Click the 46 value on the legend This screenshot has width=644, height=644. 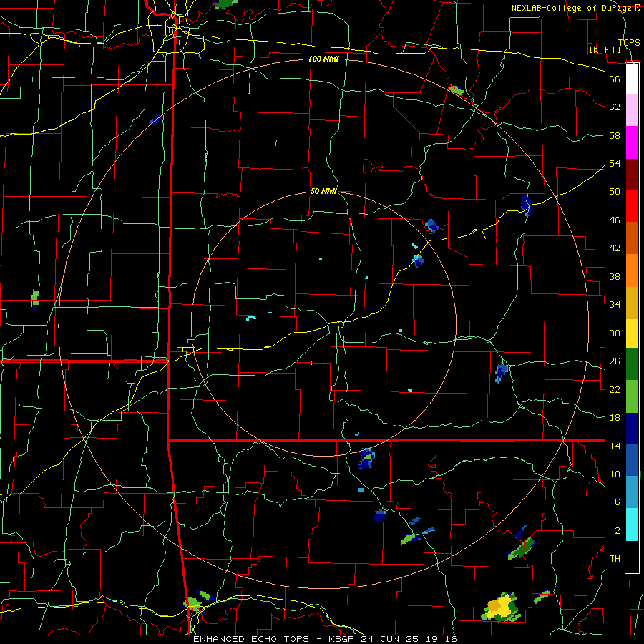click(x=615, y=220)
